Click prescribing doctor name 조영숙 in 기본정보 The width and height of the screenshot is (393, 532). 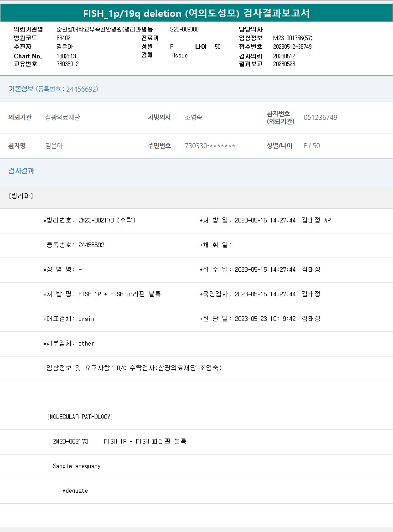click(193, 118)
